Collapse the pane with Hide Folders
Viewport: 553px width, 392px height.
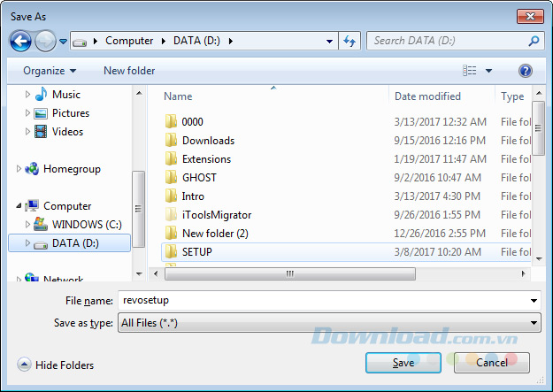pyautogui.click(x=56, y=365)
